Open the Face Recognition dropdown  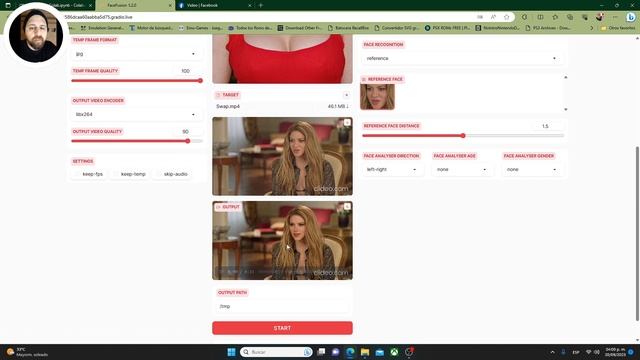(x=462, y=58)
